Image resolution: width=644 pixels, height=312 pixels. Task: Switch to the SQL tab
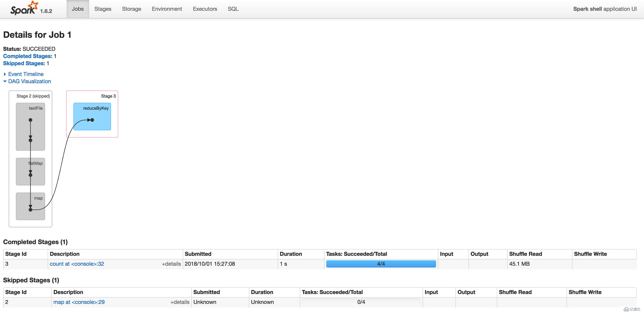233,9
